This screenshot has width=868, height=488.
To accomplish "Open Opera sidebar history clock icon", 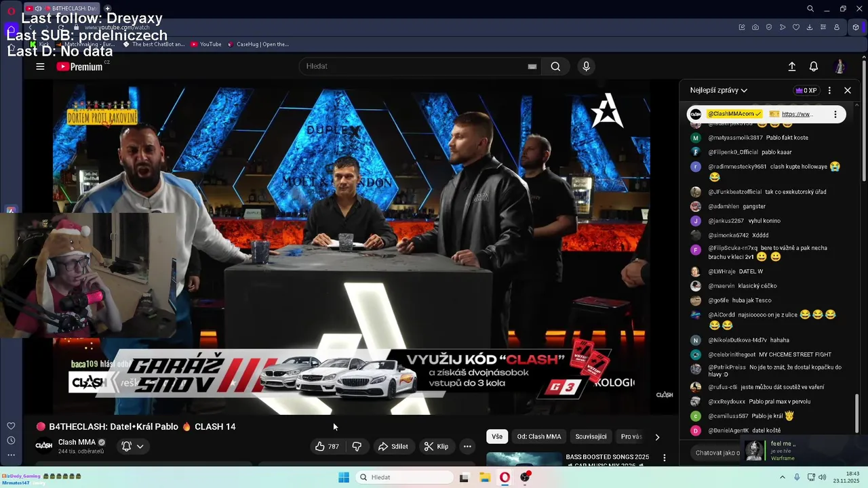I will [x=11, y=441].
